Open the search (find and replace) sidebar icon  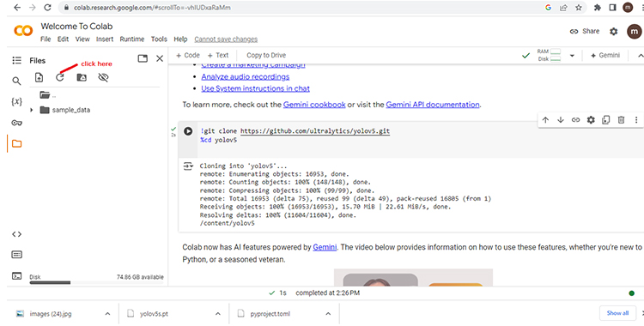pos(16,81)
